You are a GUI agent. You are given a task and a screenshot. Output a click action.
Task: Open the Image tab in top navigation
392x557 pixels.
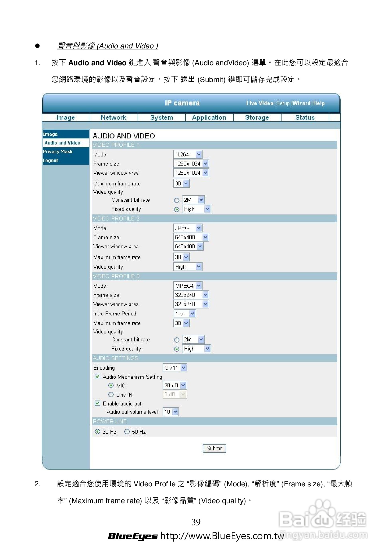66,117
